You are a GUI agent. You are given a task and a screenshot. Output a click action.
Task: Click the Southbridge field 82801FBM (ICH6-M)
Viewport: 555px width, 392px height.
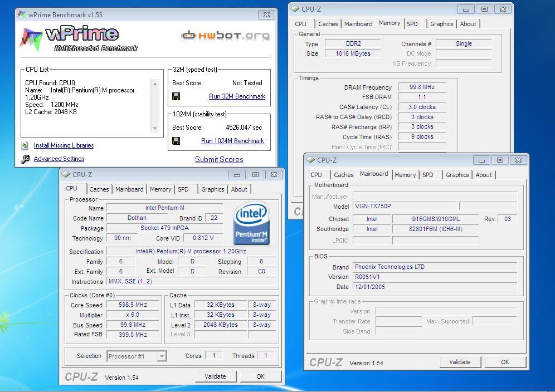pyautogui.click(x=436, y=229)
